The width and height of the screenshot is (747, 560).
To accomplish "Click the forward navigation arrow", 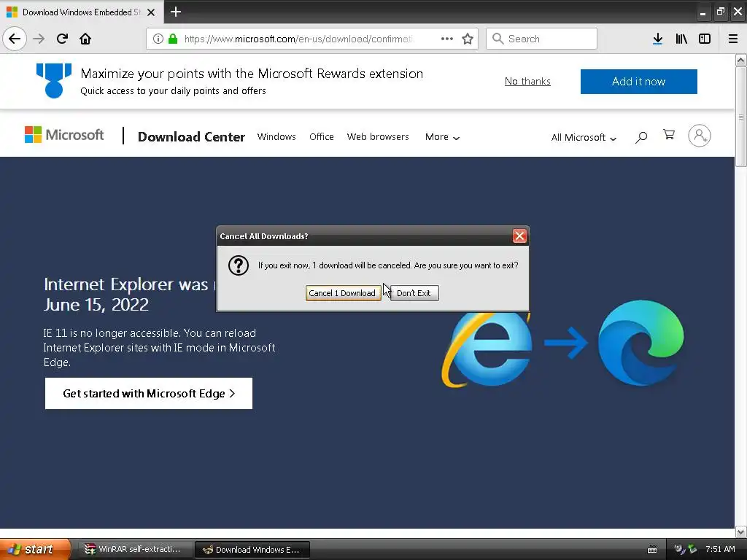I will coord(39,39).
